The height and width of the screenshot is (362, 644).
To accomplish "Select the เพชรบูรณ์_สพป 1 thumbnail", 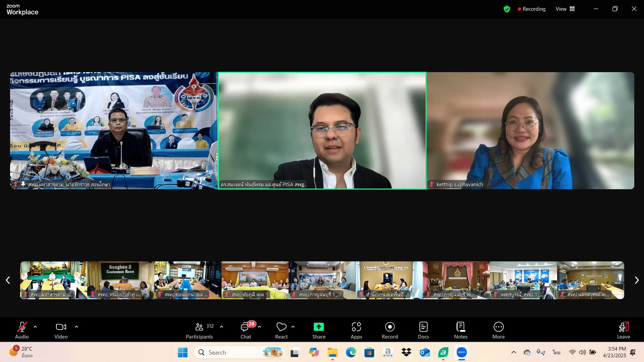I will coord(524,280).
